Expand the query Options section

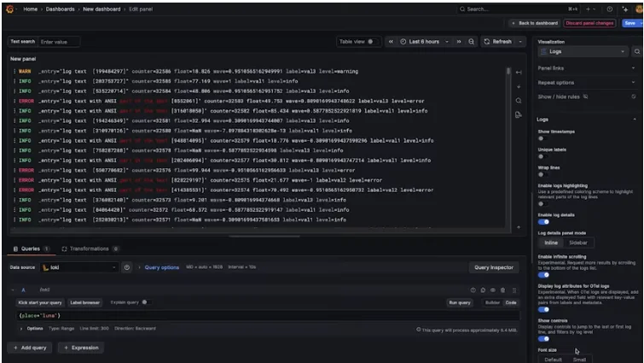34,328
